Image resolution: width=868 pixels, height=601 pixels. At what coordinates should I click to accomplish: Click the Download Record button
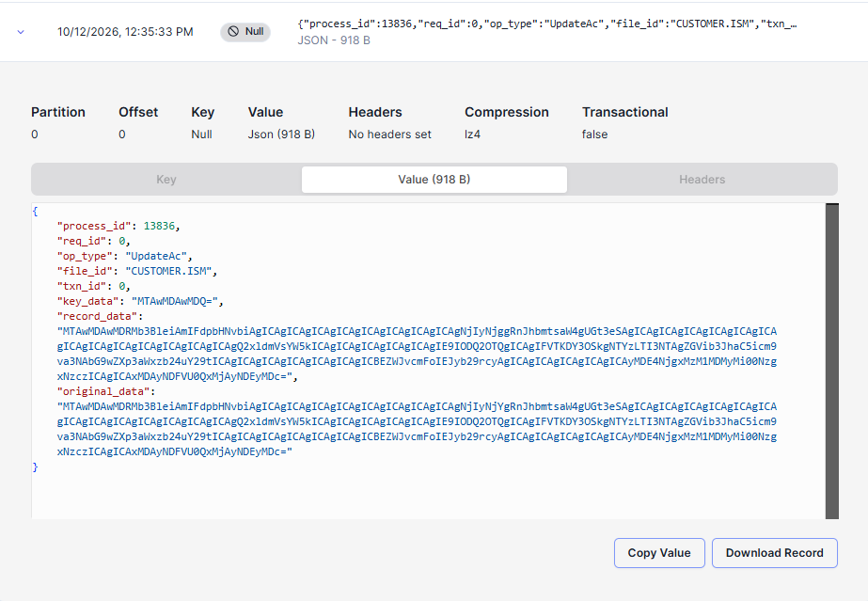coord(775,553)
